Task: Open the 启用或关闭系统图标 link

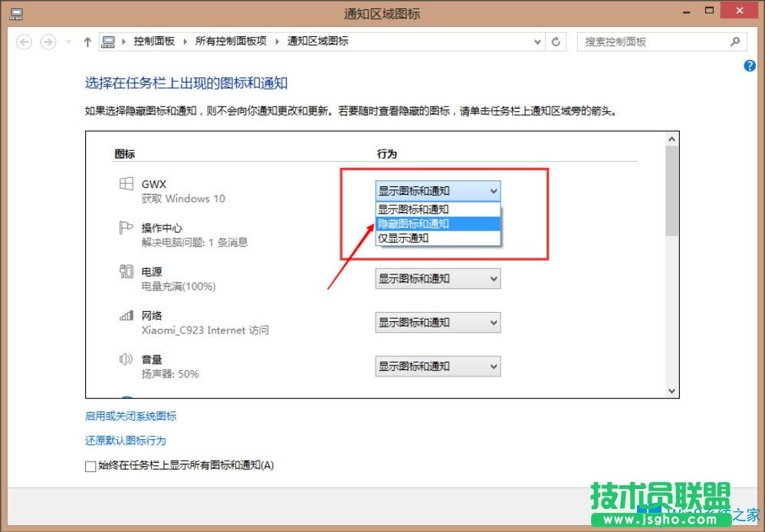Action: click(x=130, y=415)
